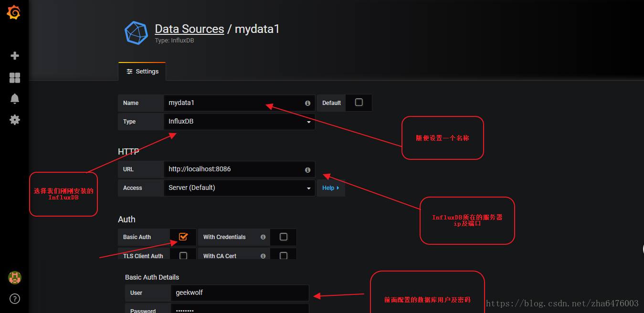The image size is (644, 313).
Task: Open the user avatar profile
Action: click(x=15, y=278)
